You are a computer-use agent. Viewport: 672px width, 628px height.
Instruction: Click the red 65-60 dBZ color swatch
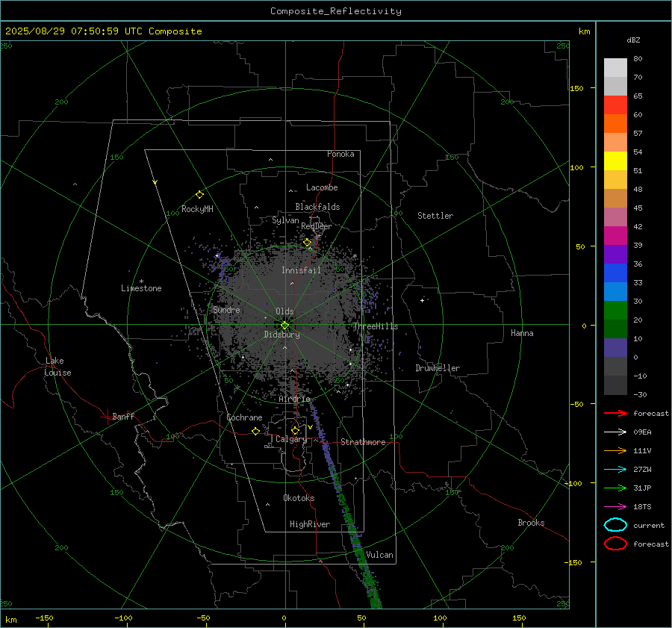615,105
